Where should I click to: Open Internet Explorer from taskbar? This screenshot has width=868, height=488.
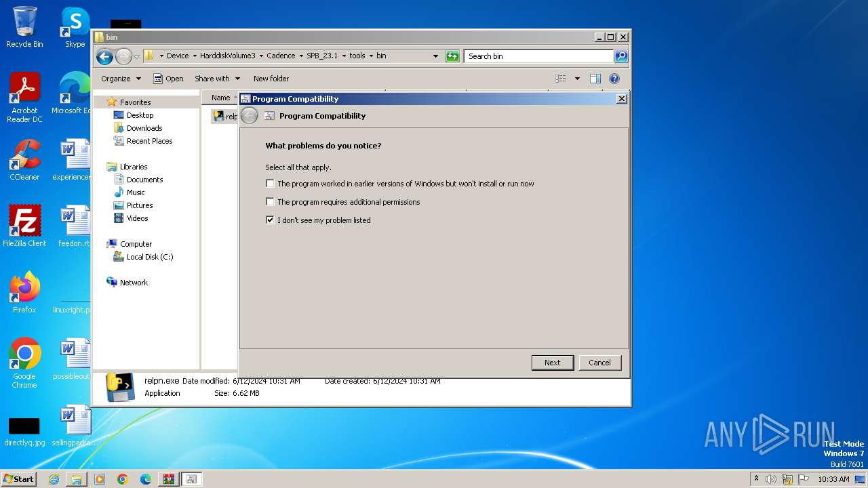point(54,479)
